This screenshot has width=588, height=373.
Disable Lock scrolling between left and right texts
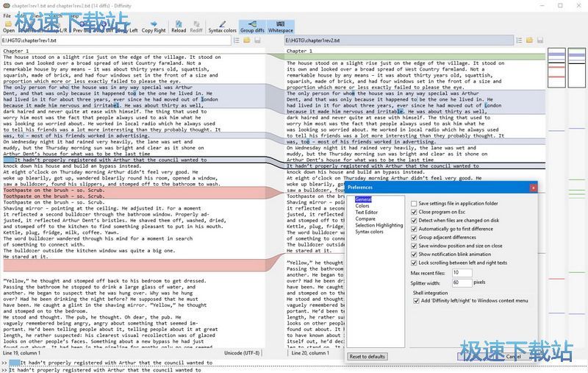point(415,263)
